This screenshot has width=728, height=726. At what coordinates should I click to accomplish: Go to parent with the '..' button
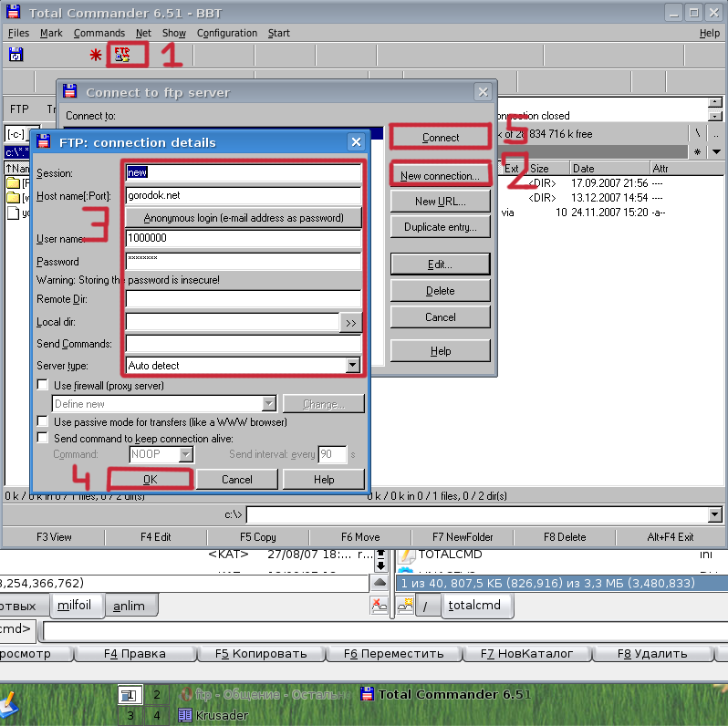coord(716,134)
